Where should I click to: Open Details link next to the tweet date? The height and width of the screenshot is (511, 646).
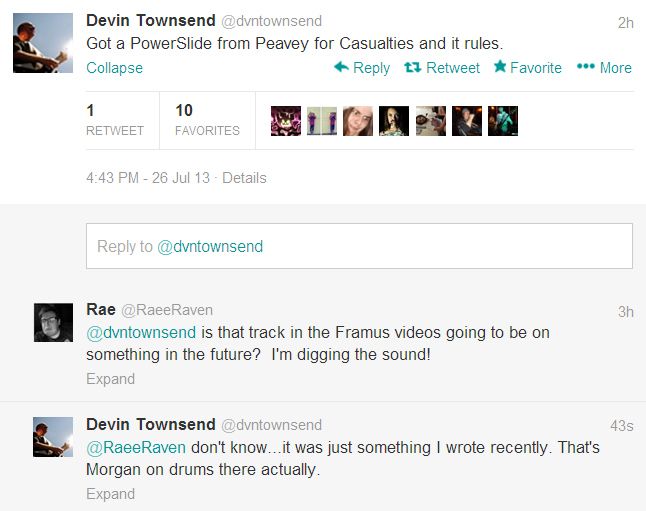tap(244, 178)
